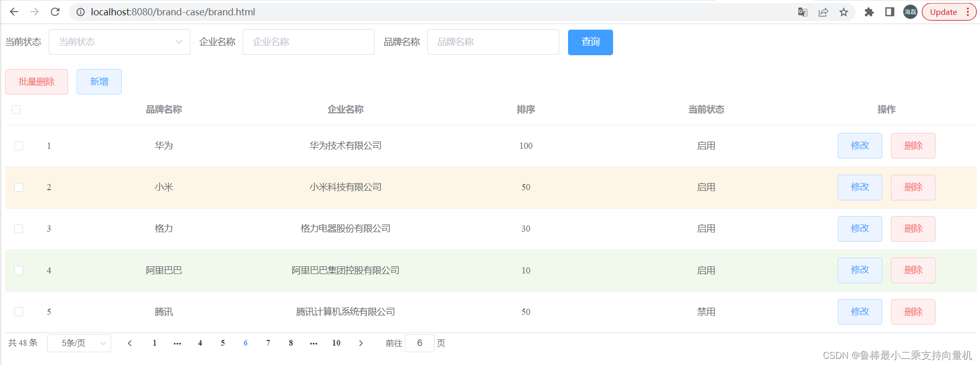The width and height of the screenshot is (980, 365).
Task: Click 删除 for the 腾讯 row
Action: (x=913, y=312)
